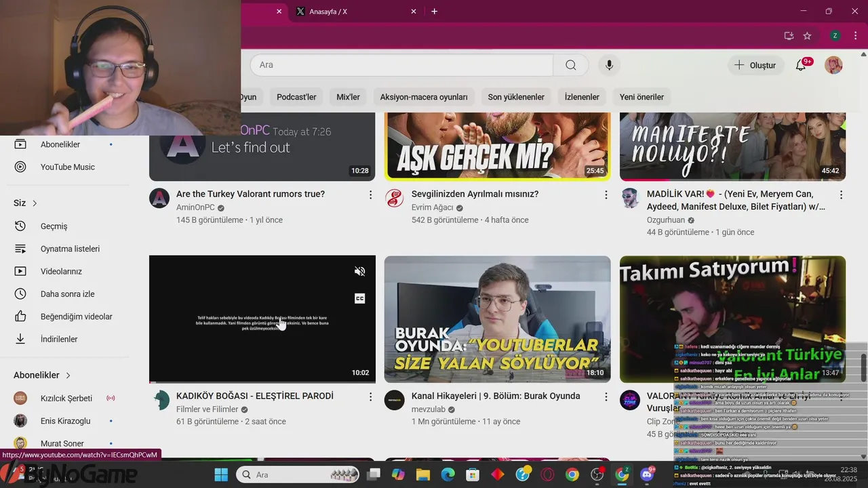The image size is (868, 488).
Task: Open the Windows Start menu
Action: click(221, 475)
